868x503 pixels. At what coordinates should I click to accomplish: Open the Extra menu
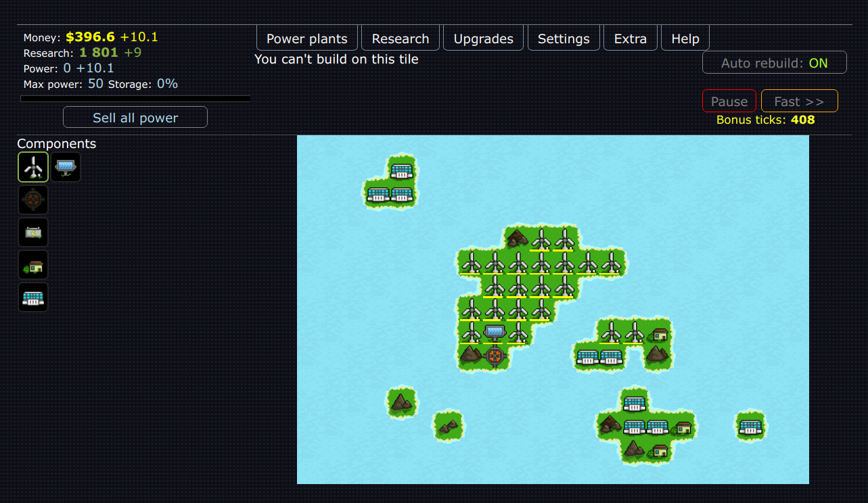(x=630, y=39)
